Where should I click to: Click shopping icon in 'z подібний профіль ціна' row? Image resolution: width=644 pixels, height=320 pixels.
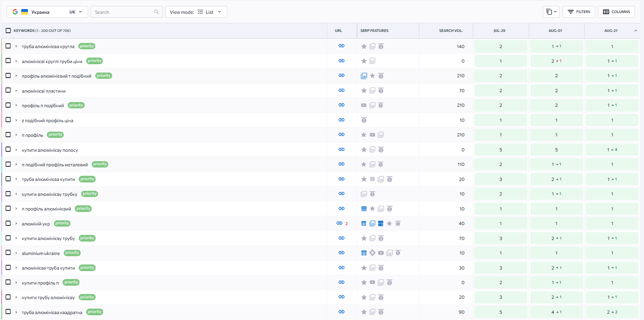click(364, 120)
